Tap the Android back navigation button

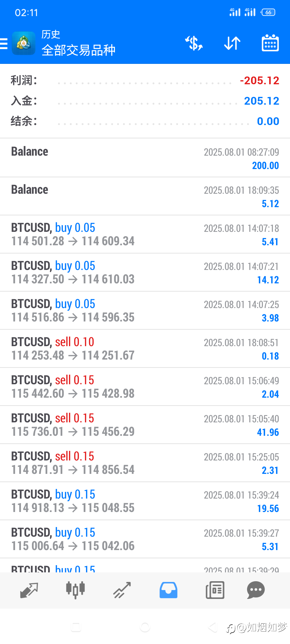coord(213,627)
